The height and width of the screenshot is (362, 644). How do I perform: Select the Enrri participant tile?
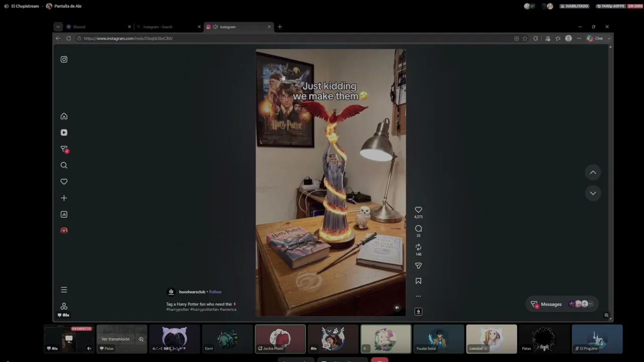coord(227,339)
